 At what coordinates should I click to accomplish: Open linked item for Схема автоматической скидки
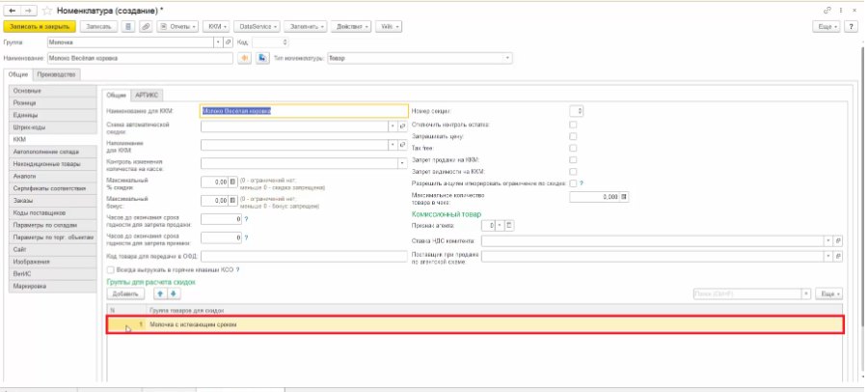coord(402,126)
